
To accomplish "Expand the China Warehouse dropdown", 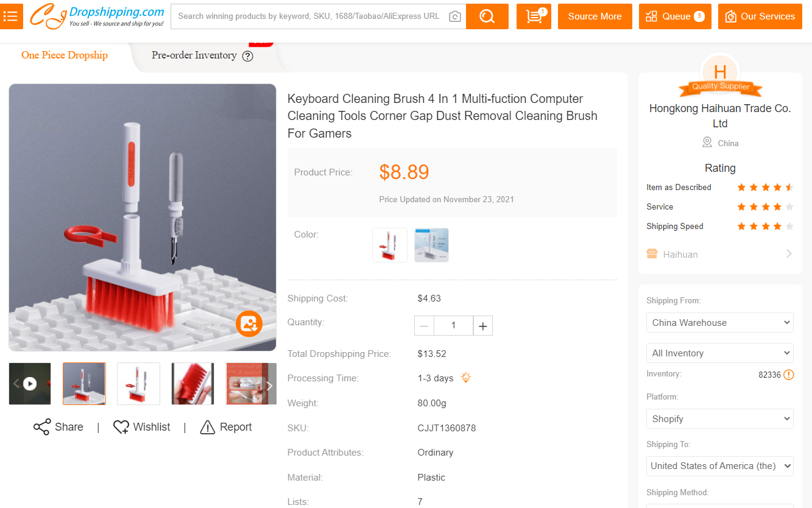I will [719, 322].
